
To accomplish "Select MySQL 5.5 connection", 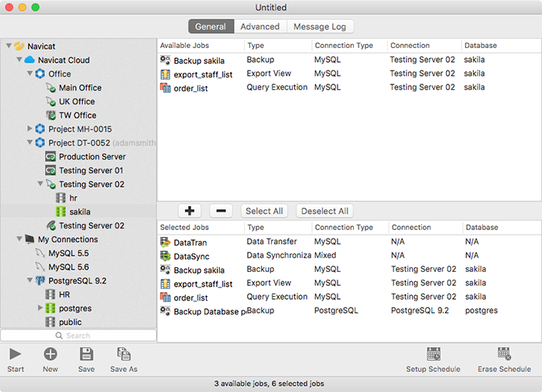I will coord(68,253).
